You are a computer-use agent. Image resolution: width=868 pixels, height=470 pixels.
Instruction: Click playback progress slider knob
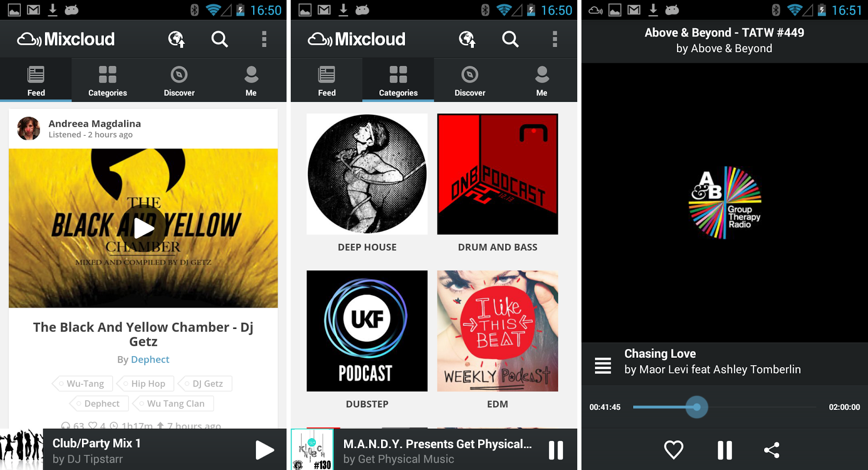[x=697, y=407]
